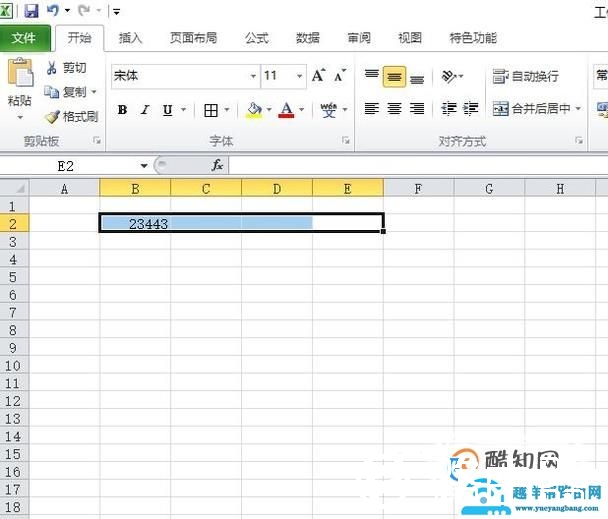The width and height of the screenshot is (608, 519).
Task: Toggle Underline formatting
Action: click(x=168, y=110)
